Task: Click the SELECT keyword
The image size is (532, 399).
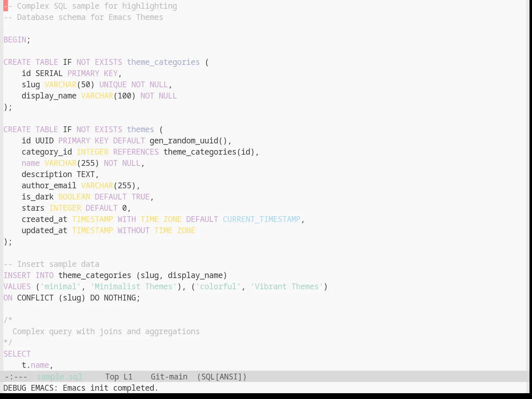Action: coord(17,354)
